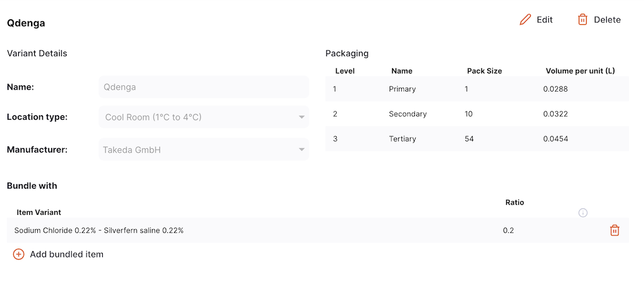Select the Secondary packaging row
Viewport: 644px width, 281px height.
(x=477, y=114)
